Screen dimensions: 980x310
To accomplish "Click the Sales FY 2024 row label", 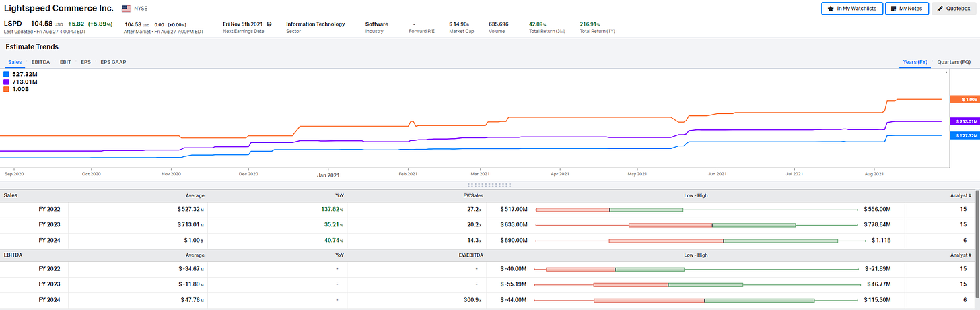I will coord(49,240).
